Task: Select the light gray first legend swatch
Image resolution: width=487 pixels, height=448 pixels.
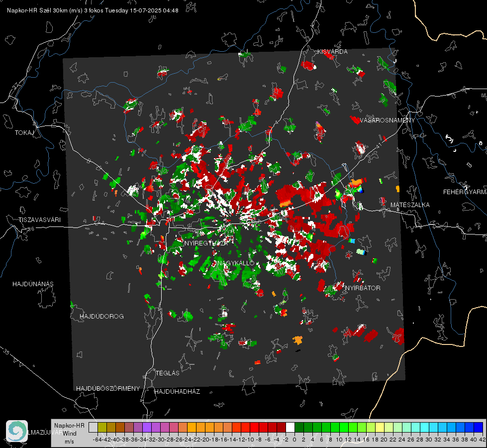Action: click(x=93, y=428)
